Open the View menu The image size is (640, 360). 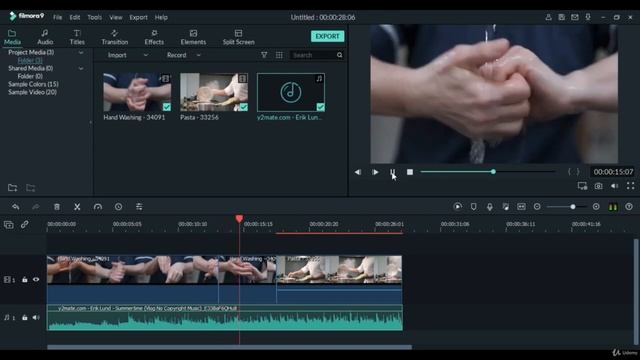point(116,18)
